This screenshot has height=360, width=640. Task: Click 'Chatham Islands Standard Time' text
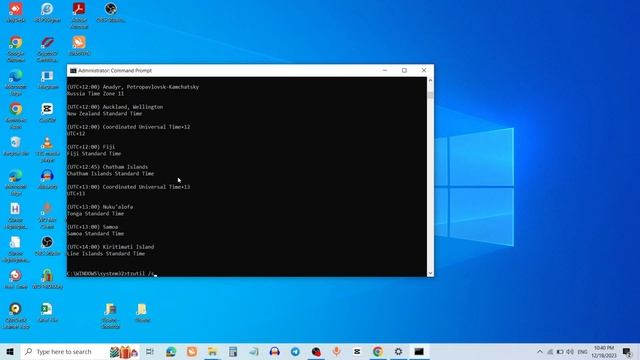coord(111,173)
